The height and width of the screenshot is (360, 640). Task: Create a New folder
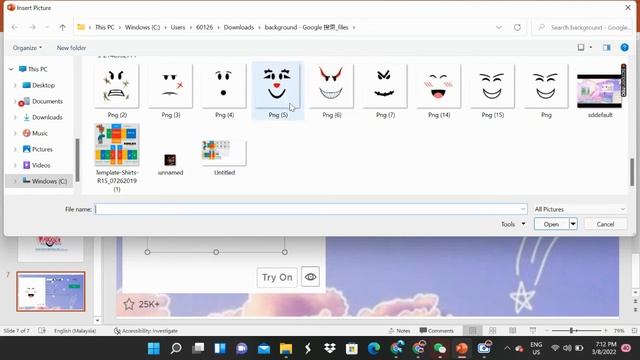71,48
